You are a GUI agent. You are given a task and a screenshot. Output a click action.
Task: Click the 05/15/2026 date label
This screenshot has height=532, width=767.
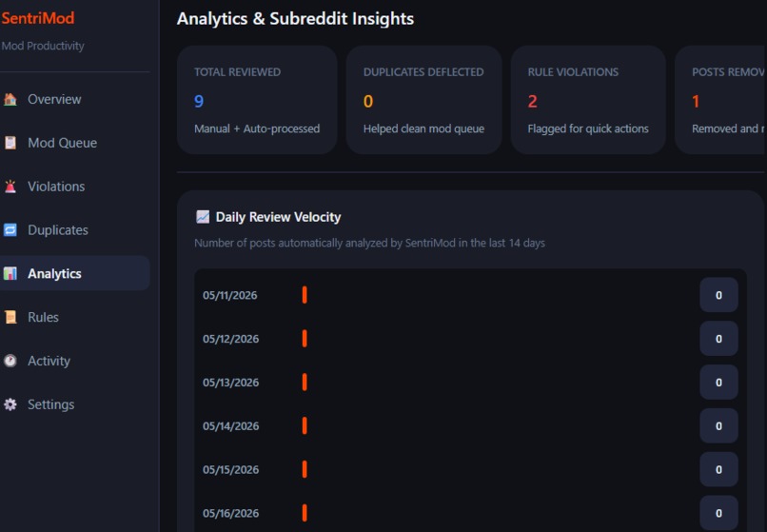(x=231, y=469)
